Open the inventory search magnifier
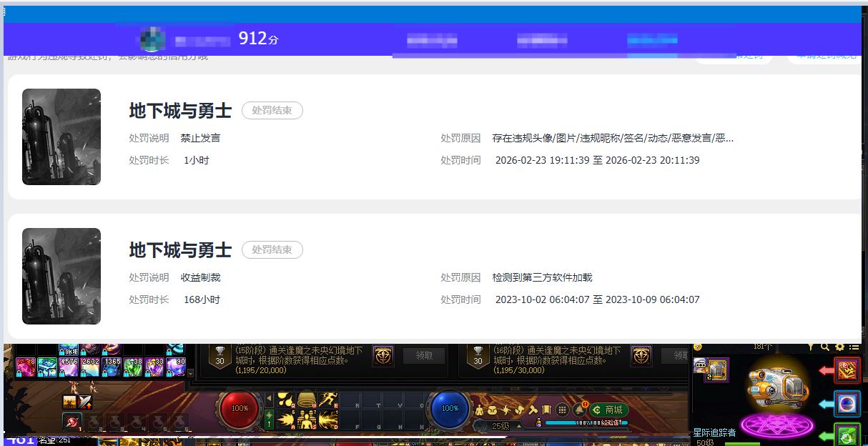 point(825,347)
